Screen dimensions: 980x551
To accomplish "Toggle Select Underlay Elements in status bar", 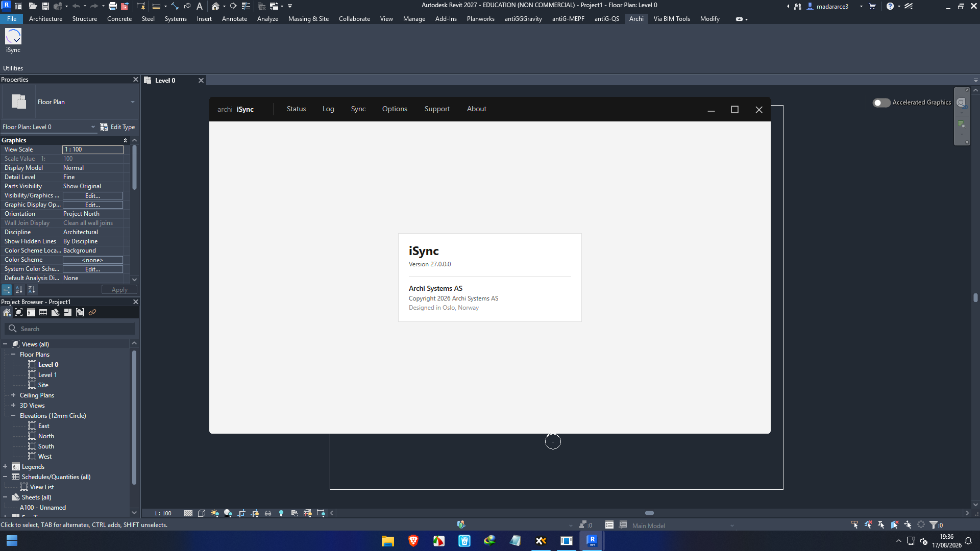I will click(x=868, y=524).
